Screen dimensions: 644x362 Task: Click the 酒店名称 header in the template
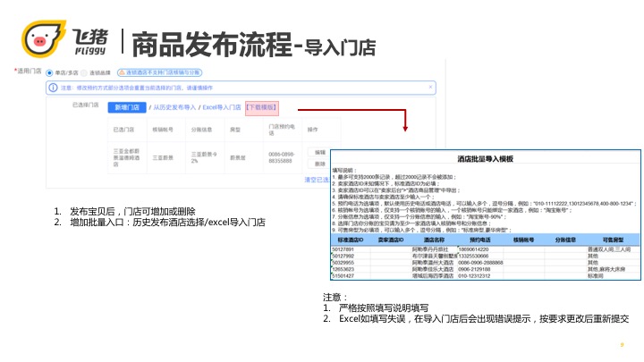pyautogui.click(x=434, y=240)
